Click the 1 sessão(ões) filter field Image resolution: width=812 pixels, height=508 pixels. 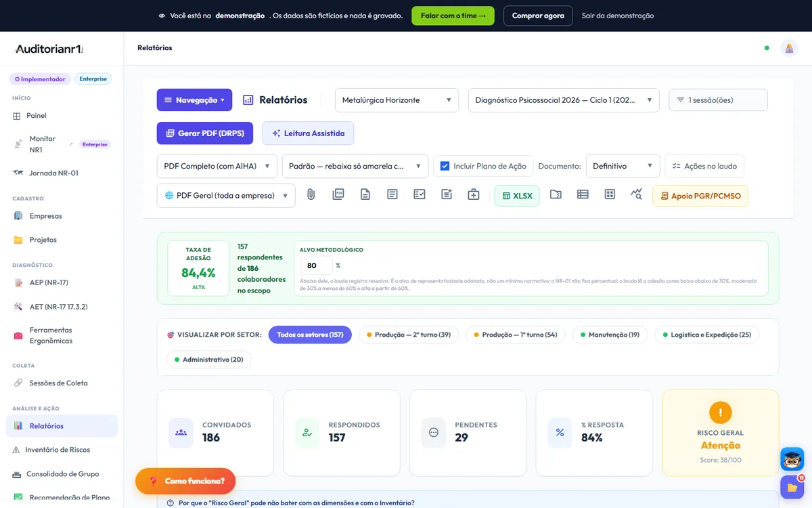pos(718,100)
